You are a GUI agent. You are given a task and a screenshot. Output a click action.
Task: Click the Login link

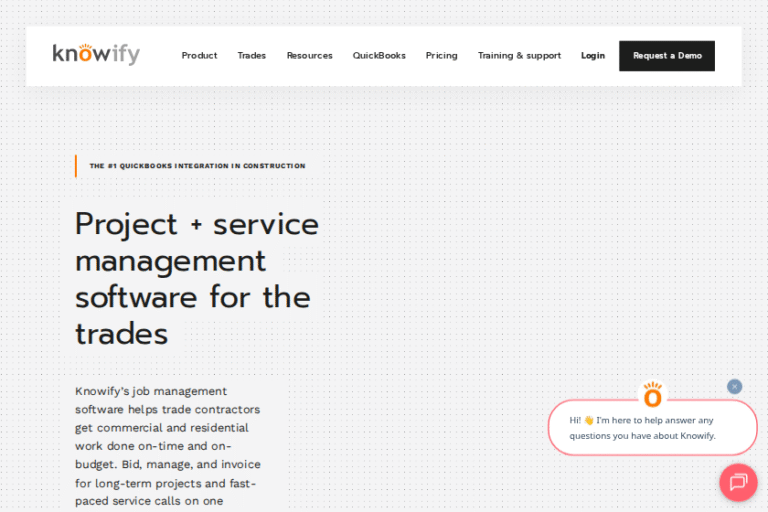[x=593, y=56]
